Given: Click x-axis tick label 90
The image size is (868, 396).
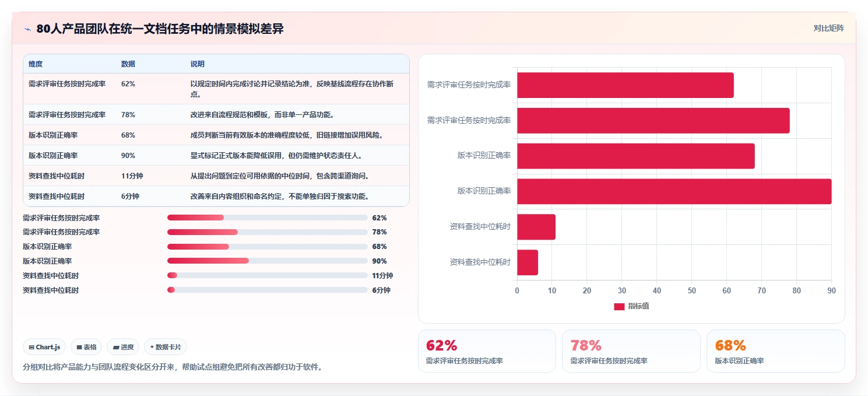Looking at the screenshot, I should pyautogui.click(x=832, y=290).
